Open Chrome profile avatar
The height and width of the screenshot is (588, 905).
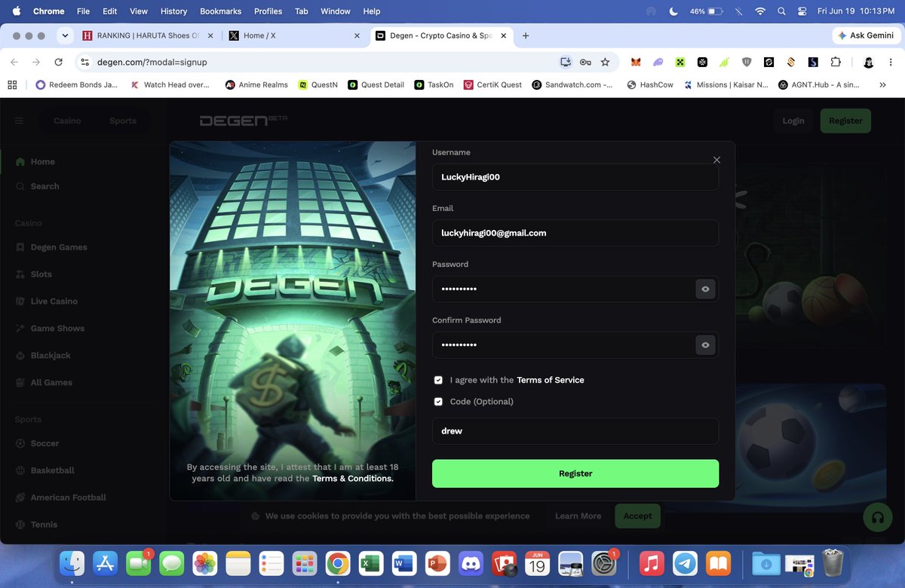[x=868, y=62]
